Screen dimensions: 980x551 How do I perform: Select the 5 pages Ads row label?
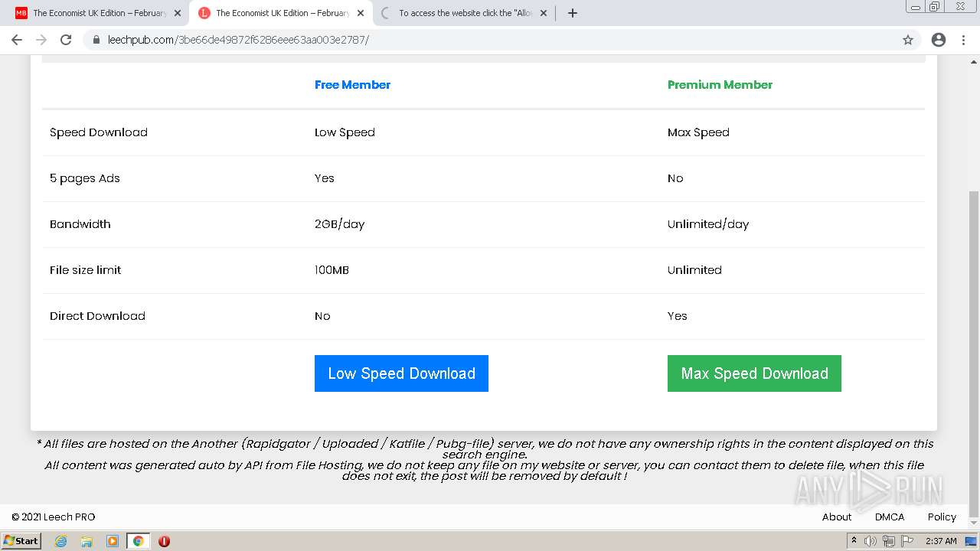85,178
